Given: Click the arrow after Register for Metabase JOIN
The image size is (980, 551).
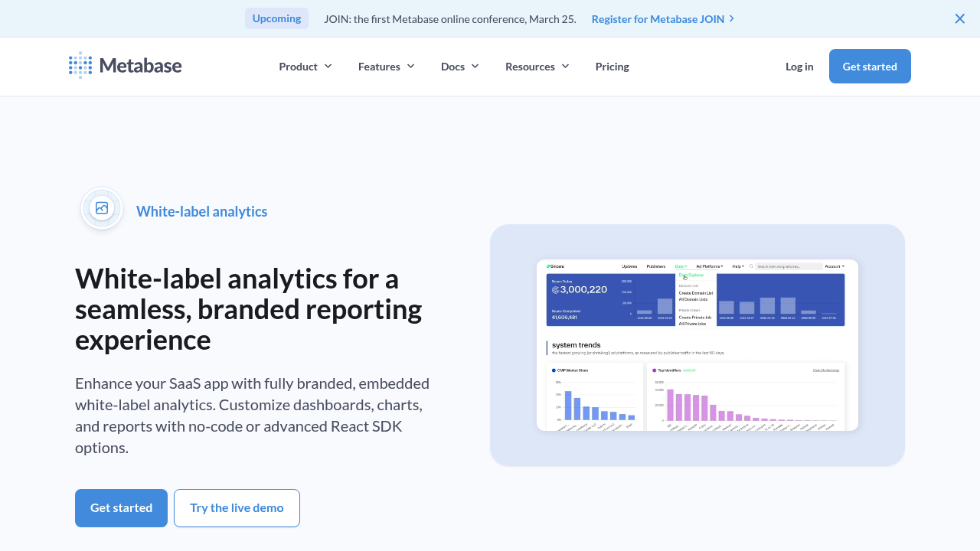Looking at the screenshot, I should point(732,19).
